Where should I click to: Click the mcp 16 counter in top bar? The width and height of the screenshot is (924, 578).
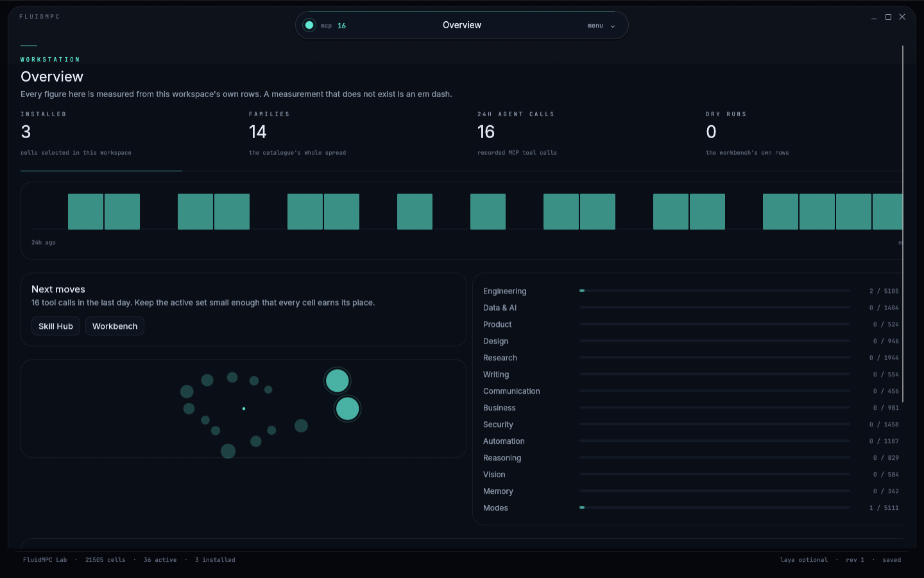tap(334, 26)
